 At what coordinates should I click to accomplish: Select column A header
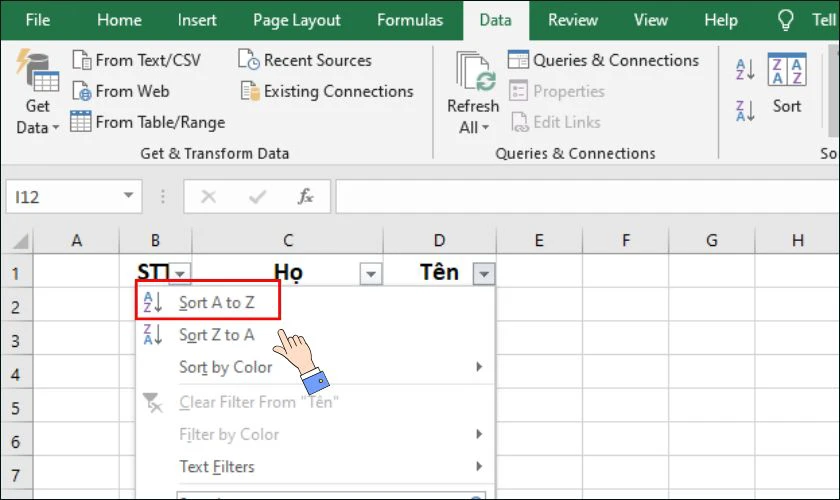click(77, 241)
